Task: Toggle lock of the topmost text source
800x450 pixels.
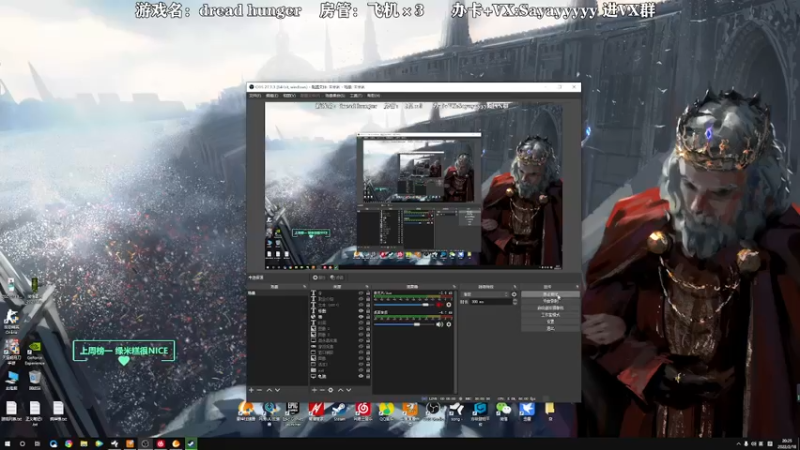Action: pos(368,293)
